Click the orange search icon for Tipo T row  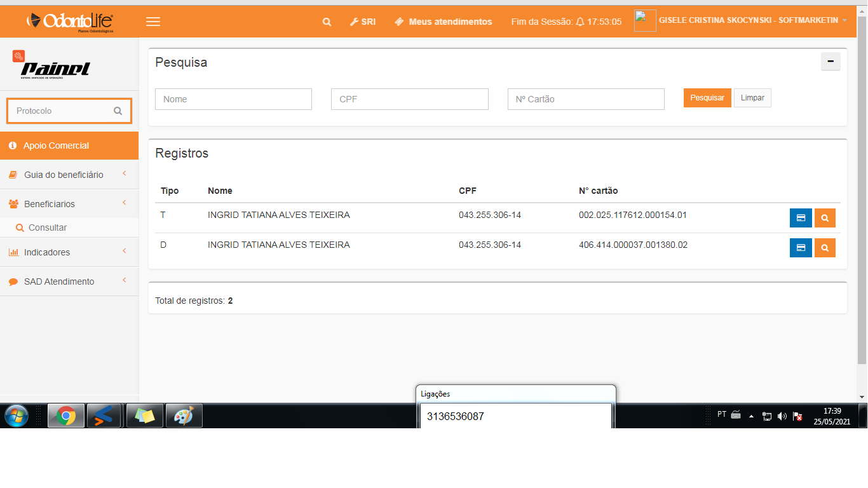825,218
